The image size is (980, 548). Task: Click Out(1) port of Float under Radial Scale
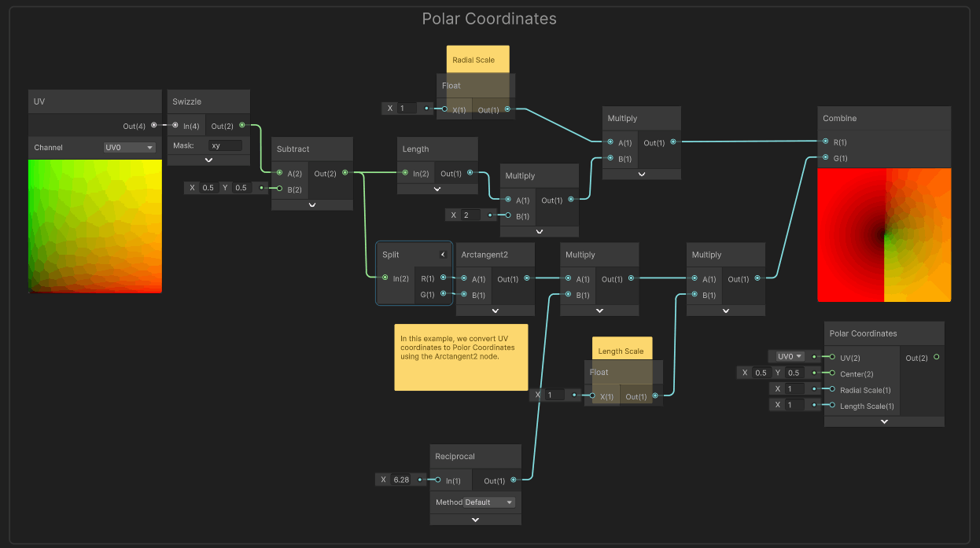click(x=507, y=109)
